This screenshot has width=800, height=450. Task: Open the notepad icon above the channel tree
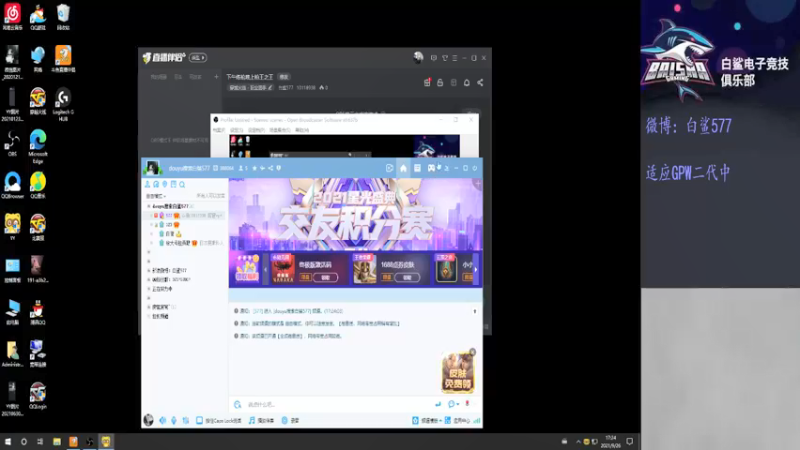coord(173,184)
